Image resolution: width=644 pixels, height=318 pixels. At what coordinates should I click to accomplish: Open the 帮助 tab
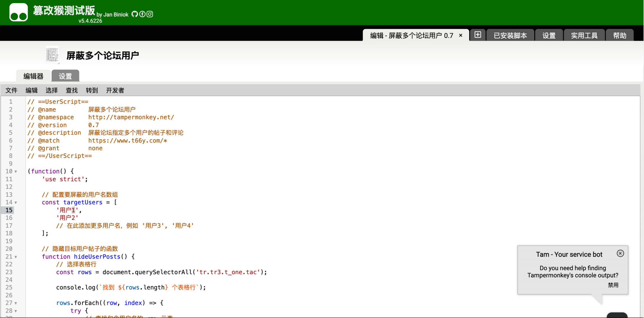click(x=619, y=36)
